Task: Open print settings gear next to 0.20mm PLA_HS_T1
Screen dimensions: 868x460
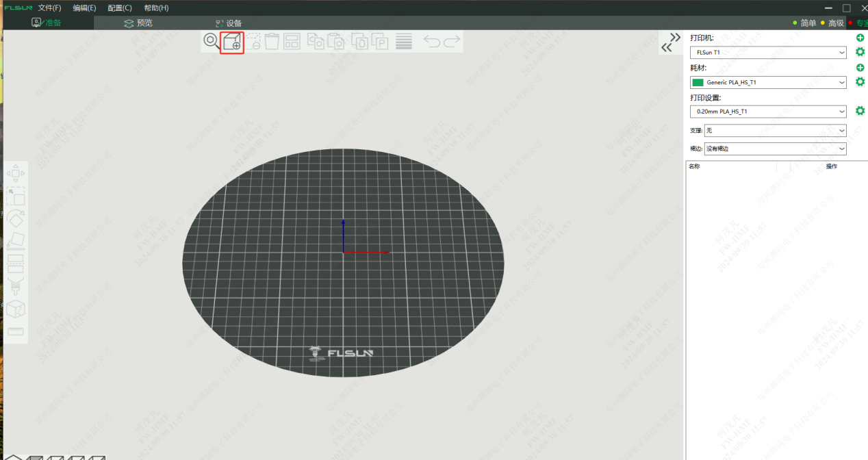Action: 860,111
